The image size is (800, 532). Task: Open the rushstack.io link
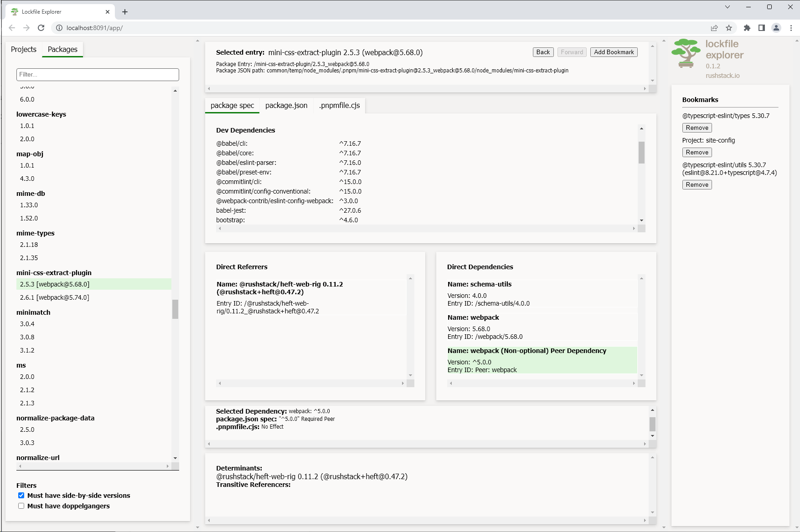click(x=723, y=76)
